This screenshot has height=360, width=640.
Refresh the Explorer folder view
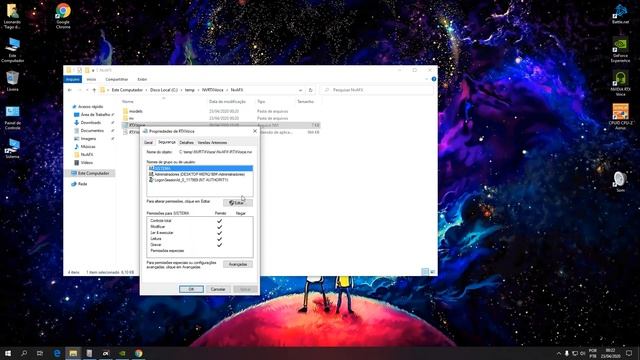[x=310, y=90]
